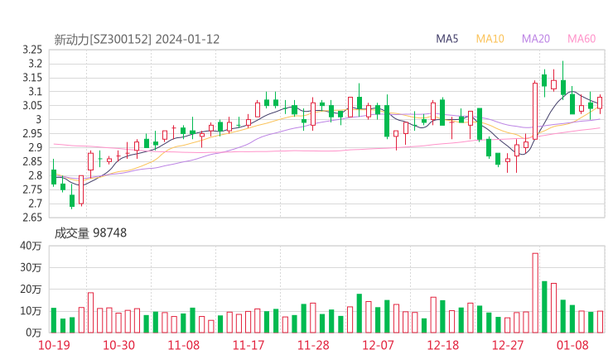This screenshot has height=364, width=613.
Task: Click the last red candlestick on the chart
Action: (x=600, y=103)
